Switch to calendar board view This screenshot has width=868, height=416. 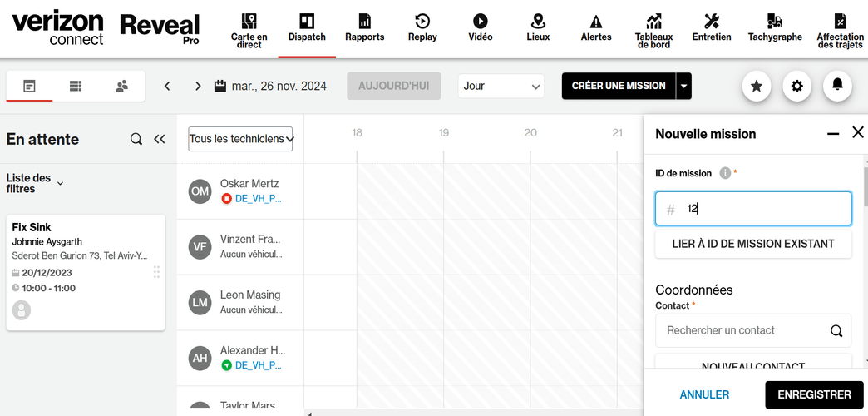click(29, 86)
